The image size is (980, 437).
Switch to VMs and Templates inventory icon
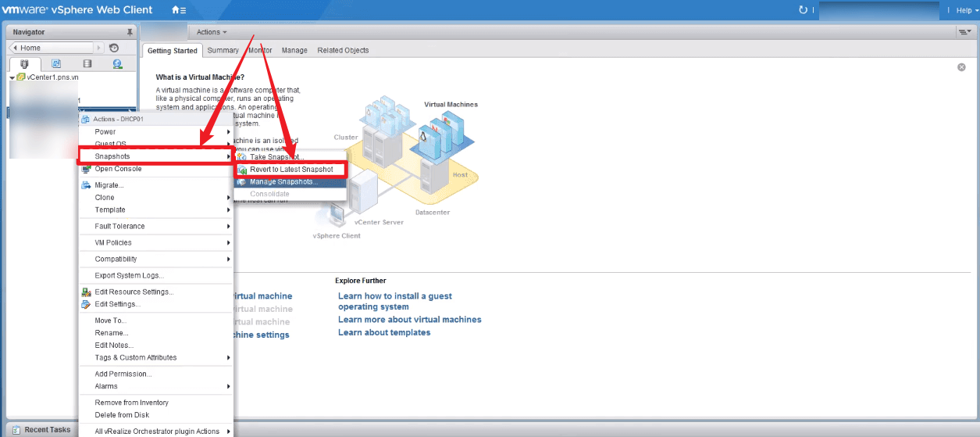click(56, 64)
